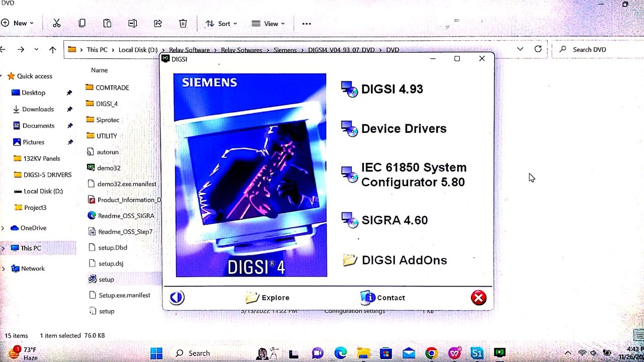The width and height of the screenshot is (644, 362).
Task: Click This PC in the address path
Action: pos(97,50)
